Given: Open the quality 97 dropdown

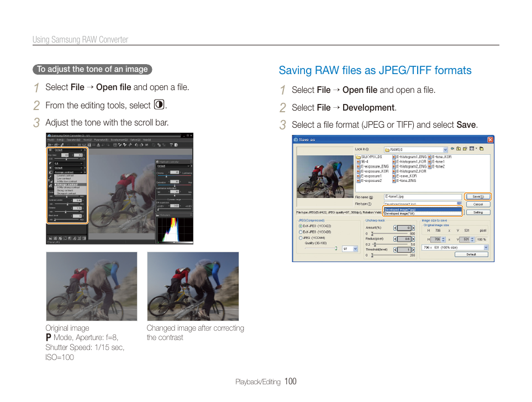Looking at the screenshot, I should (355, 249).
